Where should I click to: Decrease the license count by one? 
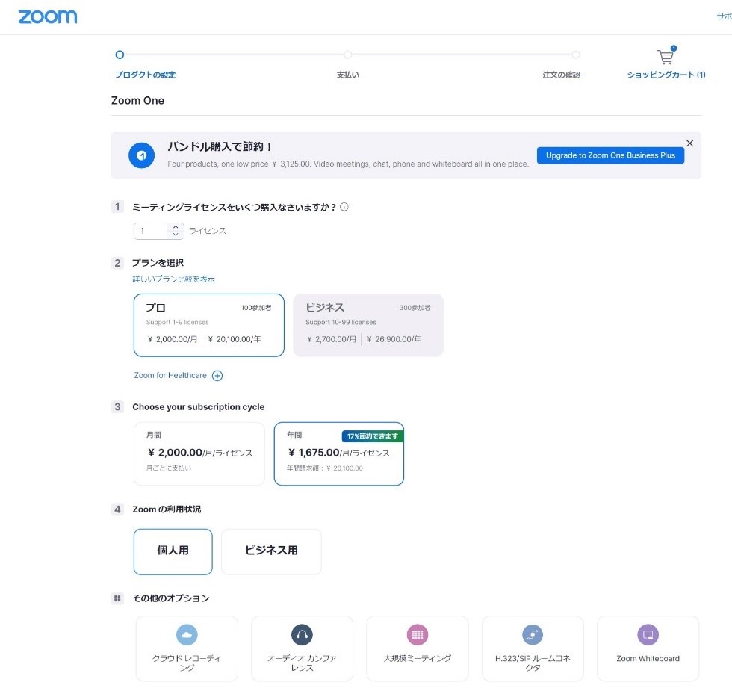176,235
